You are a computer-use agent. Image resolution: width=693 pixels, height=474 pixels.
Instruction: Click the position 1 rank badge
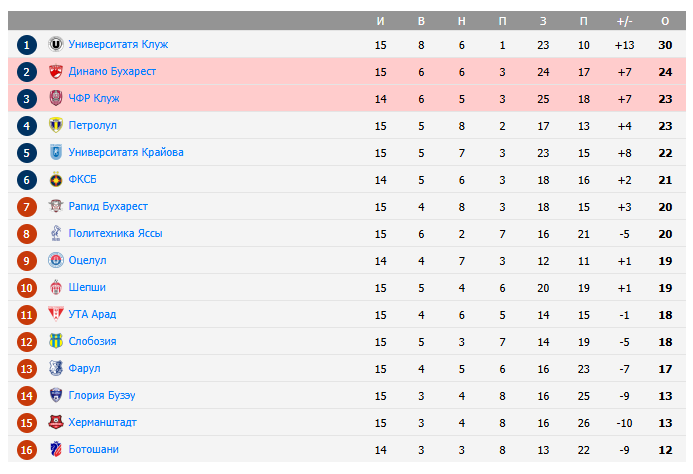(x=27, y=45)
